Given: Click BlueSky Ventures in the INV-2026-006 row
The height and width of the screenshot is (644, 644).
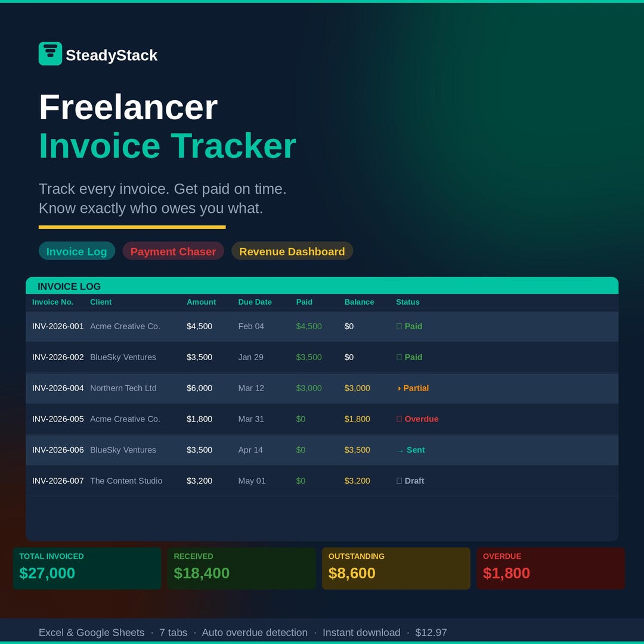Looking at the screenshot, I should pos(123,450).
